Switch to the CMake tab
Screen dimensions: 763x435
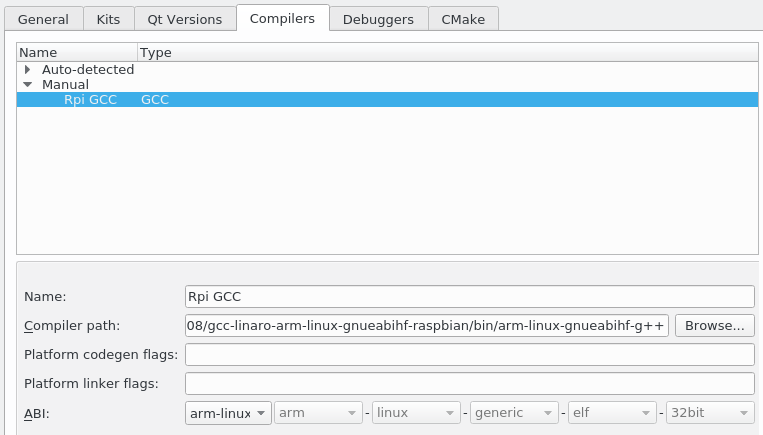point(463,19)
